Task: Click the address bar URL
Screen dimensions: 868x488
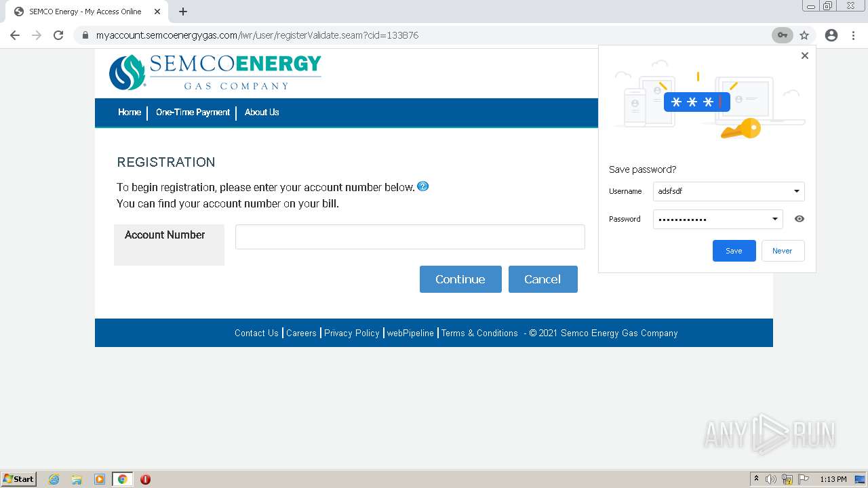Action: 257,35
